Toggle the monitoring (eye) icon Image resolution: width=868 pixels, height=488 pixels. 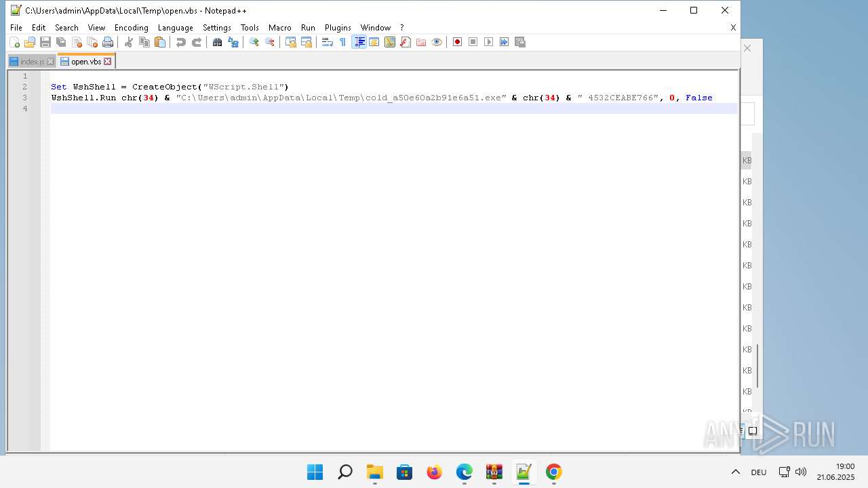[436, 42]
